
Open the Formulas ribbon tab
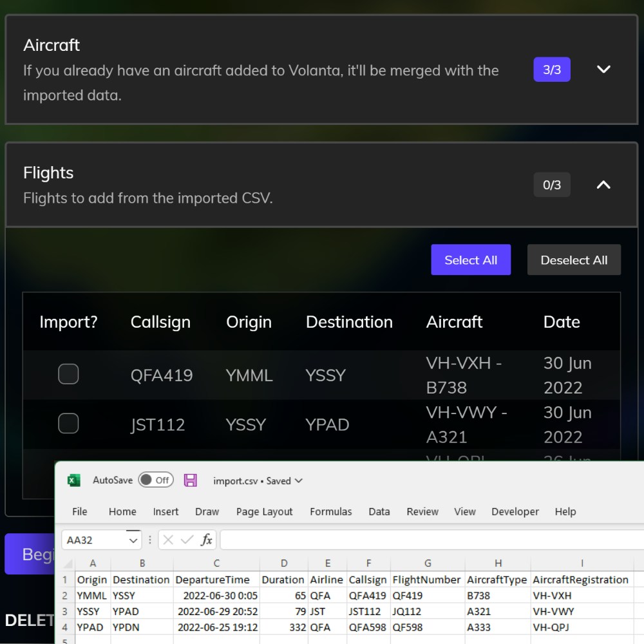[x=330, y=512]
